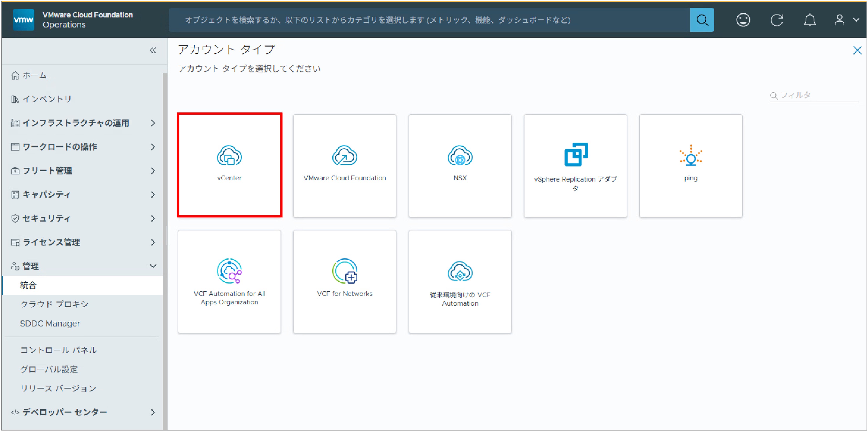Collapse the left navigation sidebar

[153, 50]
